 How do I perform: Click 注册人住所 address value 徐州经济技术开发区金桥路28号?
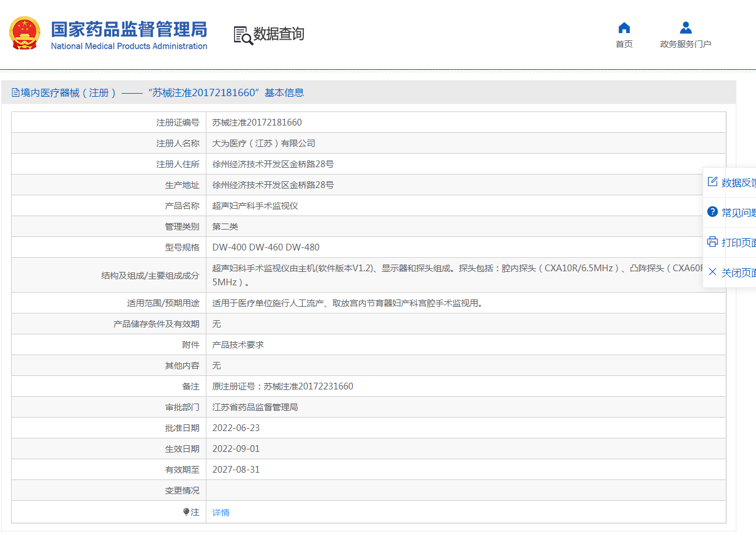click(x=273, y=164)
